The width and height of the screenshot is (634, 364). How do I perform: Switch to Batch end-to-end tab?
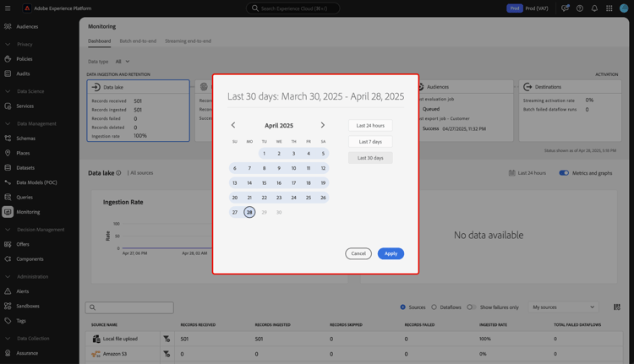(138, 41)
